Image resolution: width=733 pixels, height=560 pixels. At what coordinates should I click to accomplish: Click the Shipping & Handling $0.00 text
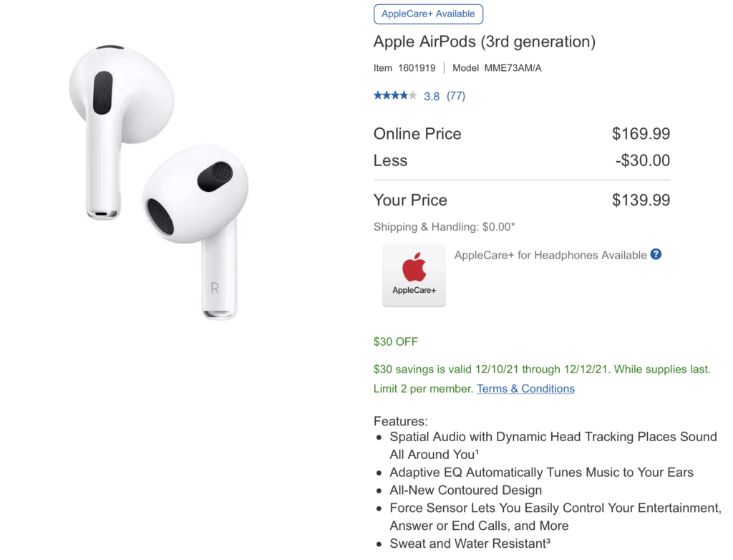click(x=444, y=227)
